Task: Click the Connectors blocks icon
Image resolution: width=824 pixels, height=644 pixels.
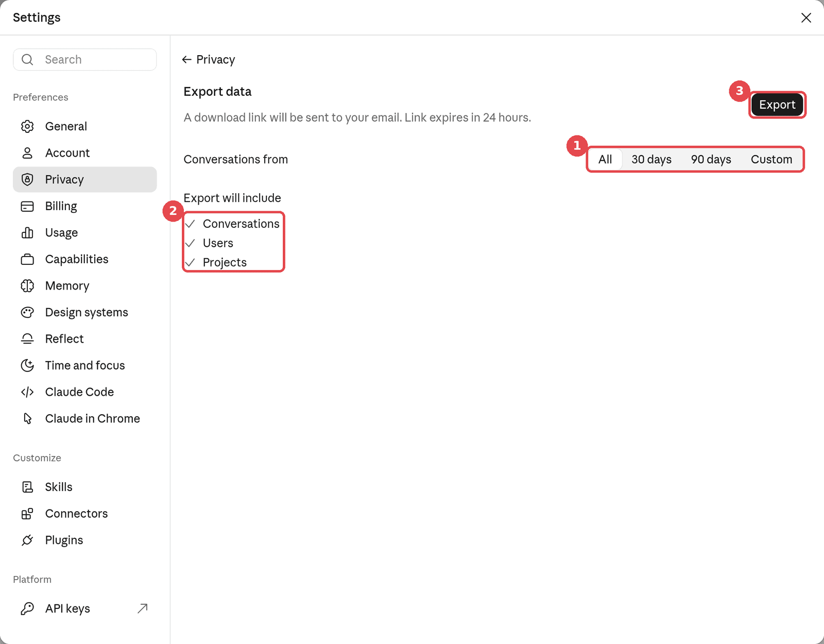Action: (x=27, y=514)
